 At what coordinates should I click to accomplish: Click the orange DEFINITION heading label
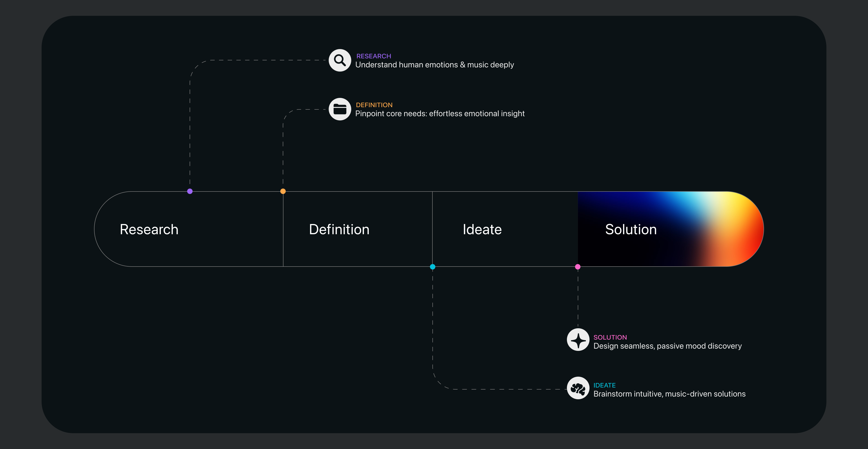pos(374,105)
